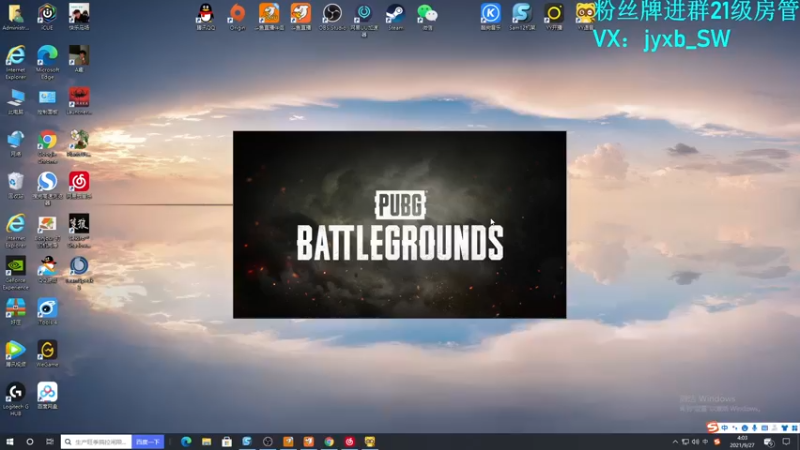Open the WinRAR archive desktop icon
The height and width of the screenshot is (450, 800).
pos(15,311)
